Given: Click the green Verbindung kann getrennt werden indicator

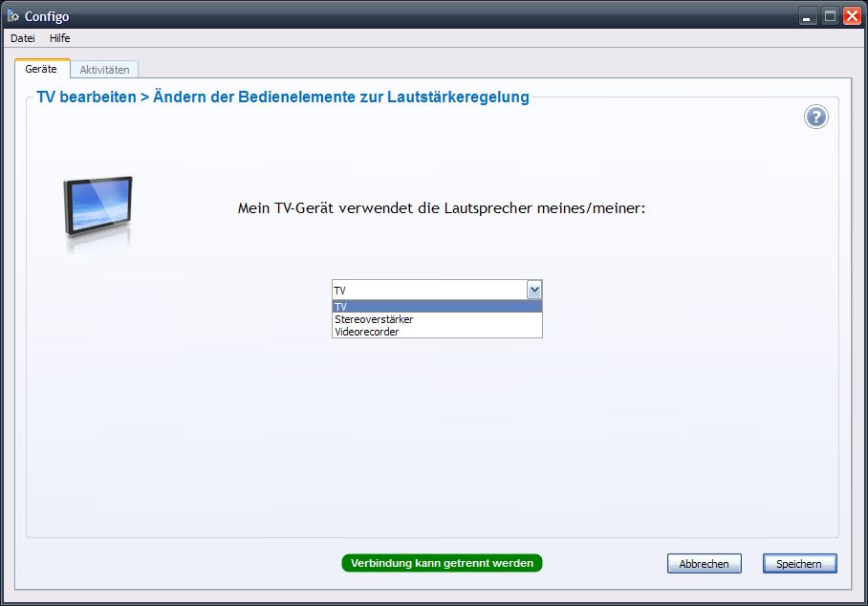Looking at the screenshot, I should (x=442, y=563).
